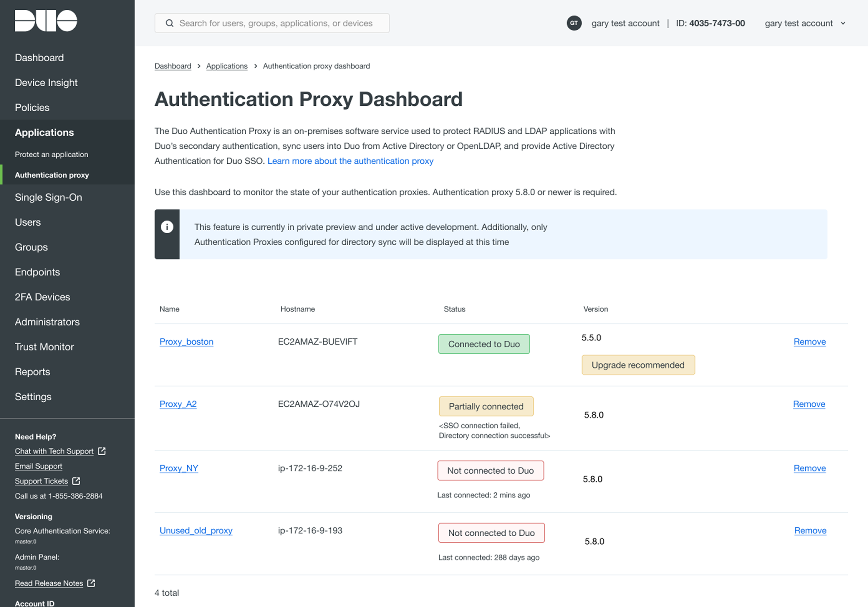Viewport: 868px width, 607px height.
Task: Click Last connected: 2 mins ago text
Action: tap(484, 495)
